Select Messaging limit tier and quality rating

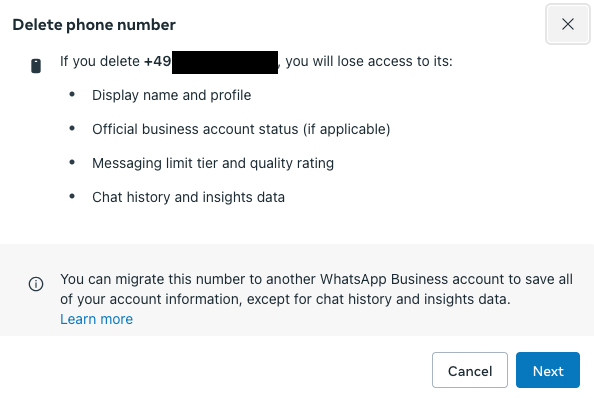(213, 163)
